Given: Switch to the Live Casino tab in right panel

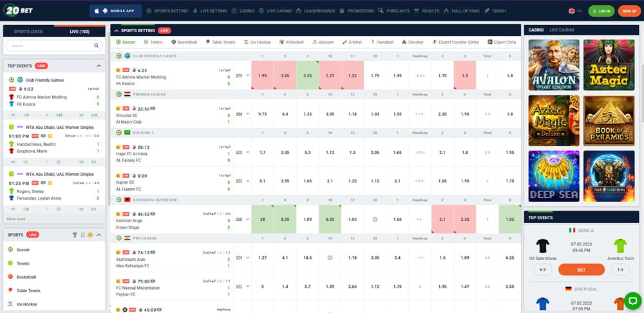Looking at the screenshot, I should 562,30.
